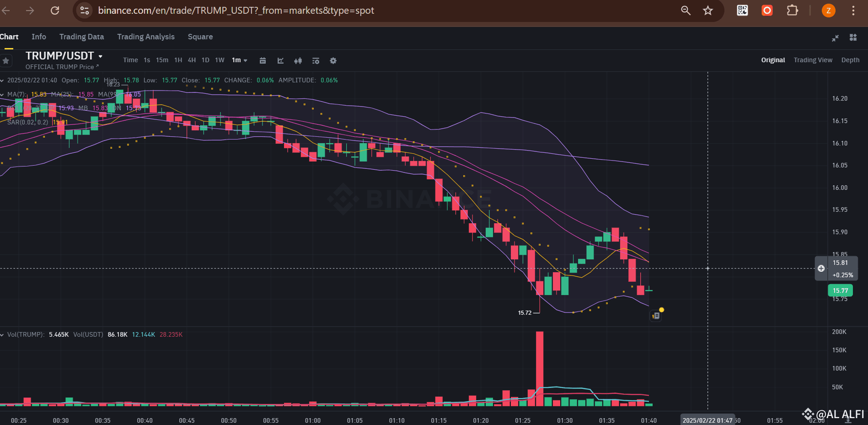Click the zoom magnifier icon in address bar
Screen dimensions: 868x425
[x=686, y=11]
